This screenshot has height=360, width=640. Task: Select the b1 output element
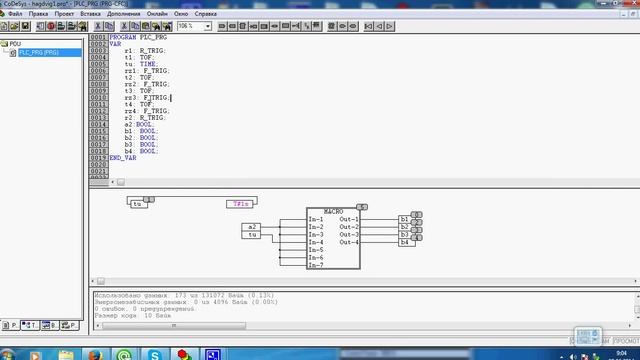pyautogui.click(x=404, y=219)
